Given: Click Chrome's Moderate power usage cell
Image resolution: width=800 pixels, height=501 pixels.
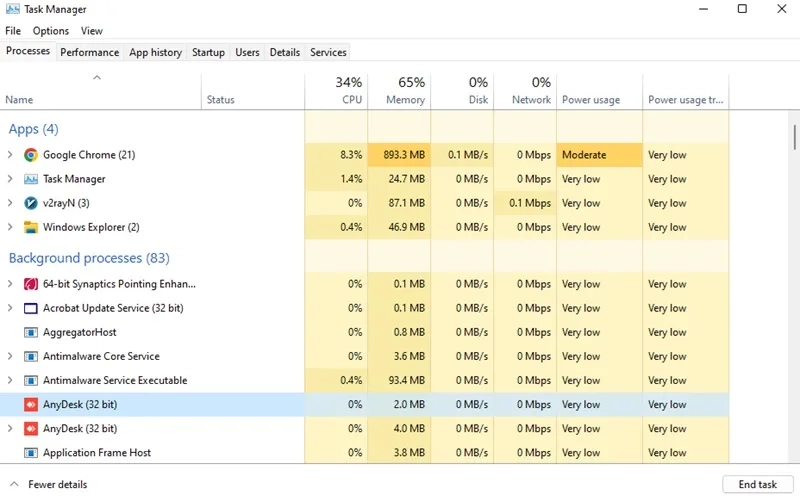Looking at the screenshot, I should point(599,155).
